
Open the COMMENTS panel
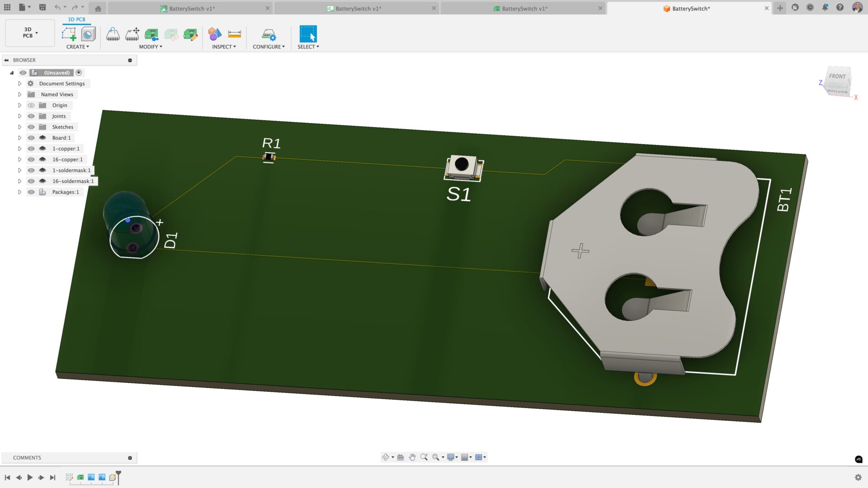(x=27, y=457)
